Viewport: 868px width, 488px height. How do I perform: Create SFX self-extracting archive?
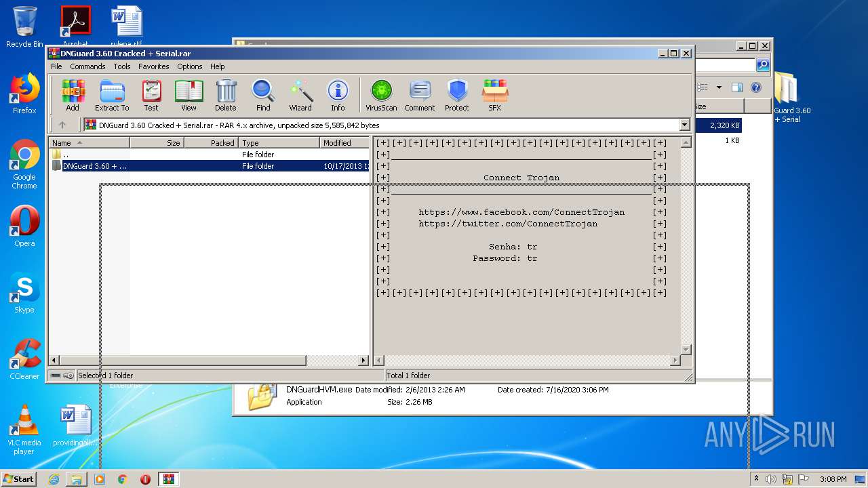(x=495, y=95)
